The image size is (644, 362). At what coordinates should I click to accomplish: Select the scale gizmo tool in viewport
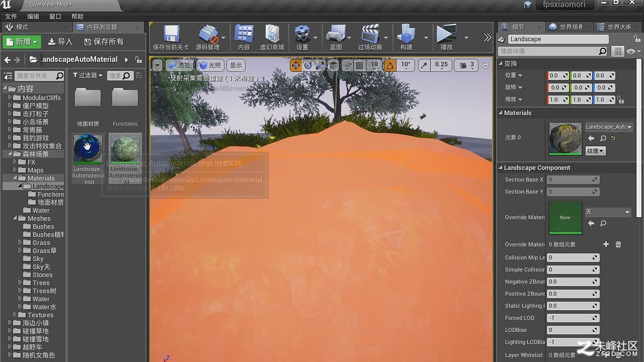coord(319,65)
